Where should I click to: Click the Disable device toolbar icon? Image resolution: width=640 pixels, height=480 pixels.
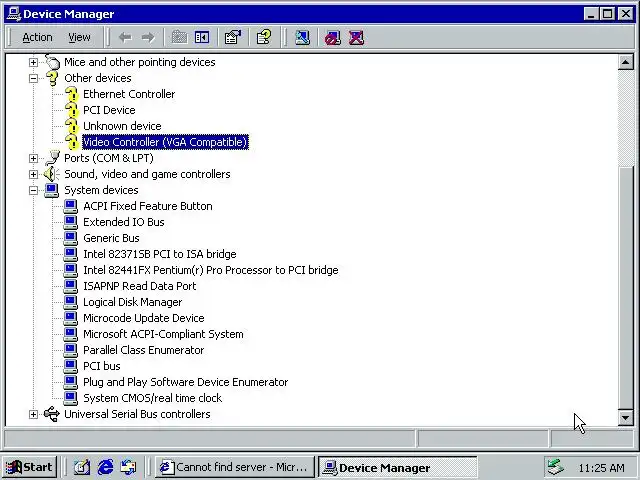tap(333, 38)
